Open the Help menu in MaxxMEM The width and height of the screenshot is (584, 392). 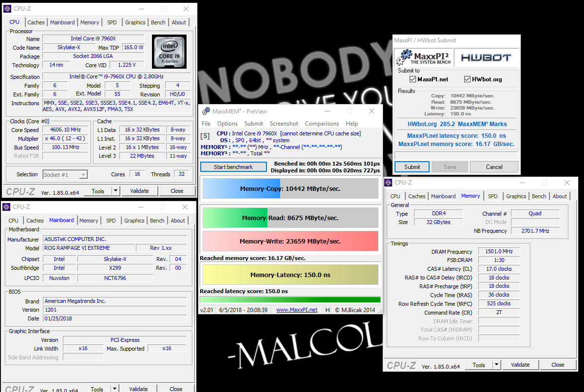(352, 124)
